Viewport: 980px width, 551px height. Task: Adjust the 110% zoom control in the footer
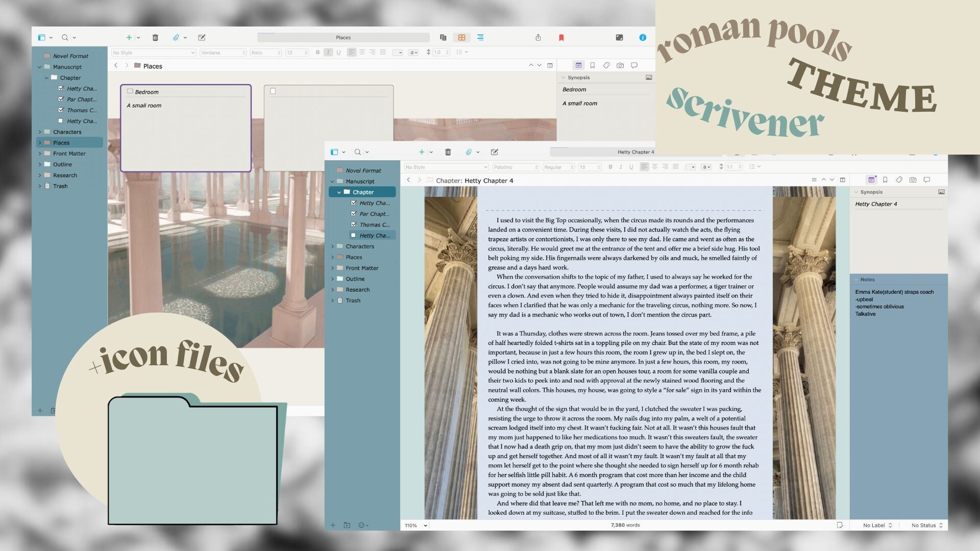[x=414, y=525]
